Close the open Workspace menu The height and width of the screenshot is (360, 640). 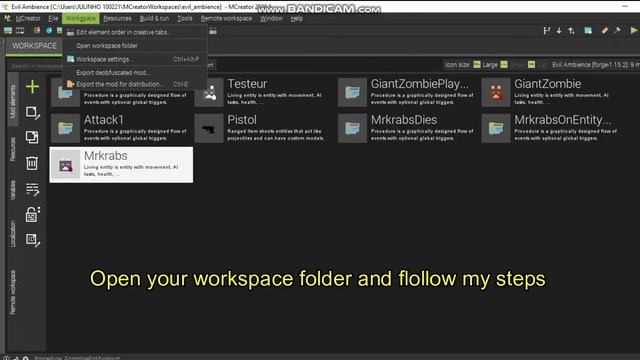(80, 18)
